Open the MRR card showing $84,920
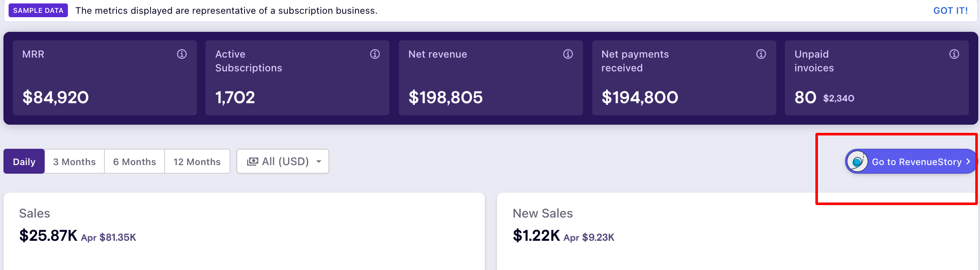980x270 pixels. [x=104, y=78]
